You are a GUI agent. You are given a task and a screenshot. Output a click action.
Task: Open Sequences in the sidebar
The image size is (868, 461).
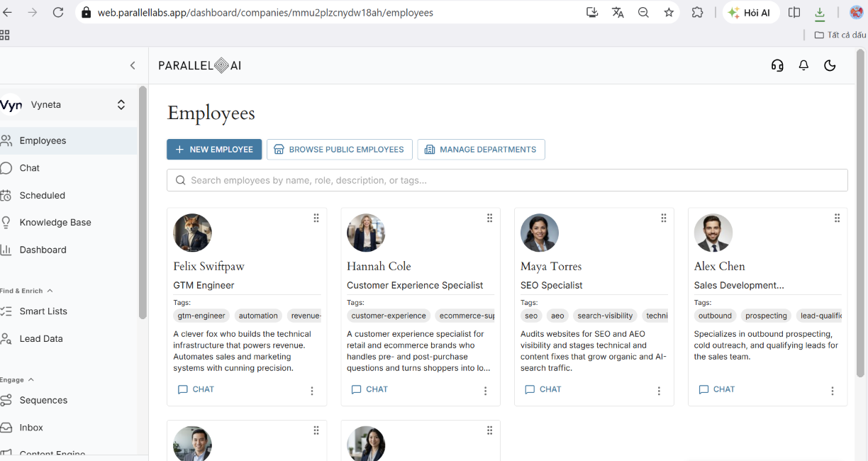(68, 400)
